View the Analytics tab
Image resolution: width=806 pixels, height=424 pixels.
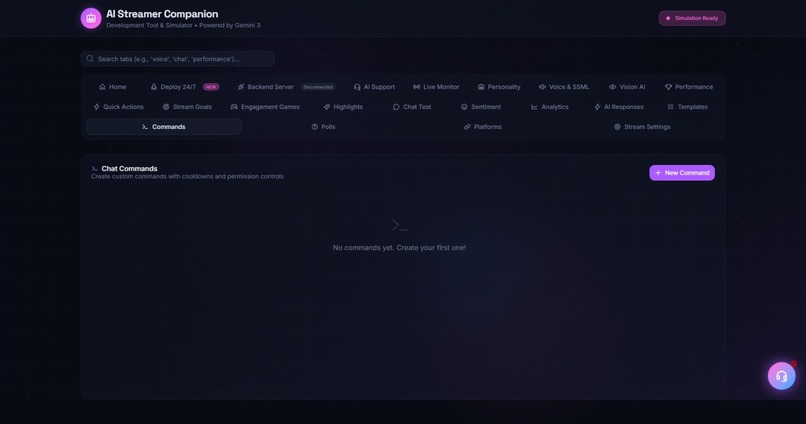point(549,107)
